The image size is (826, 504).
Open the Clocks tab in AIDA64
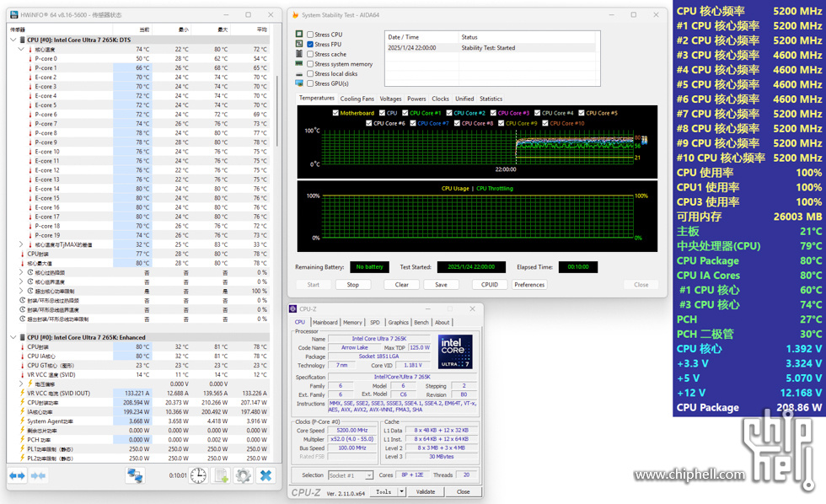point(440,99)
